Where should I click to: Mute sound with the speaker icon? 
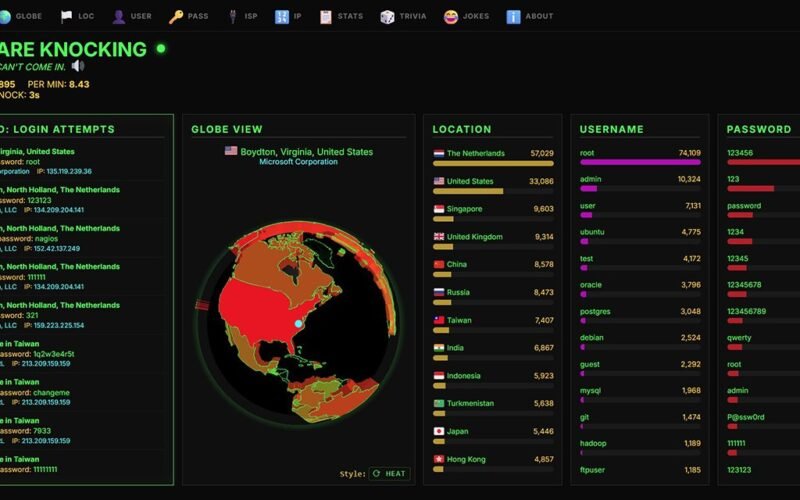coord(78,66)
